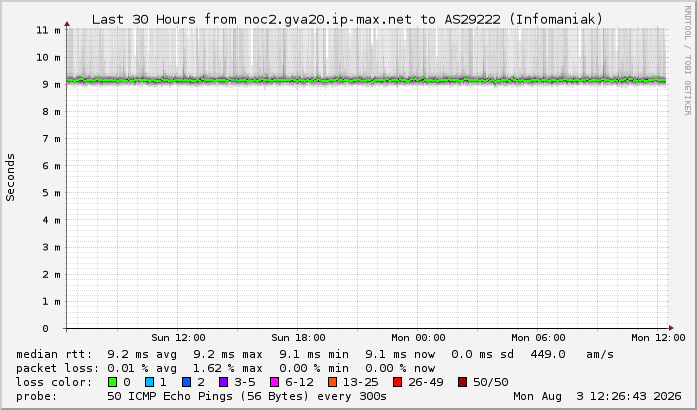Click the '10 m' y-axis tick label
Image resolution: width=697 pixels, height=410 pixels.
(x=48, y=57)
